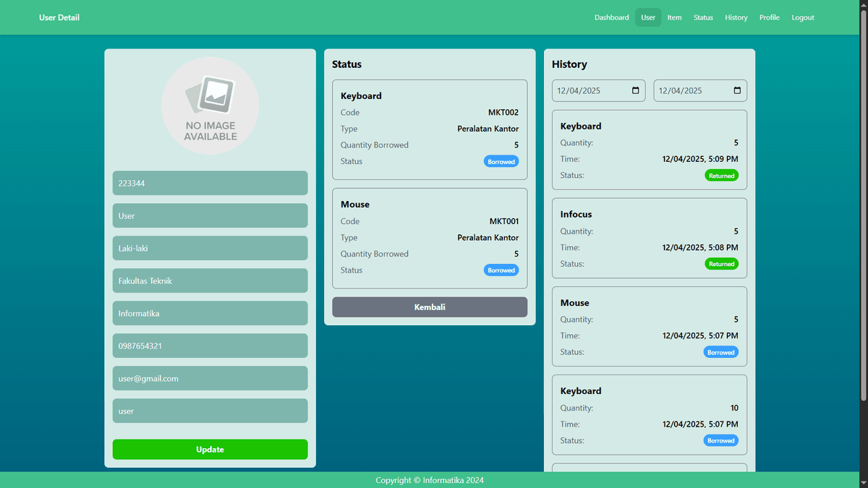The height and width of the screenshot is (488, 868).
Task: Click Borrowed badge in Mouse status card
Action: click(501, 270)
